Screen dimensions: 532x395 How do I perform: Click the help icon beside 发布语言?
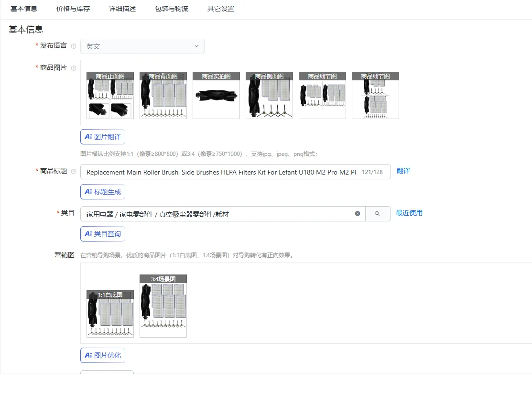click(x=73, y=46)
